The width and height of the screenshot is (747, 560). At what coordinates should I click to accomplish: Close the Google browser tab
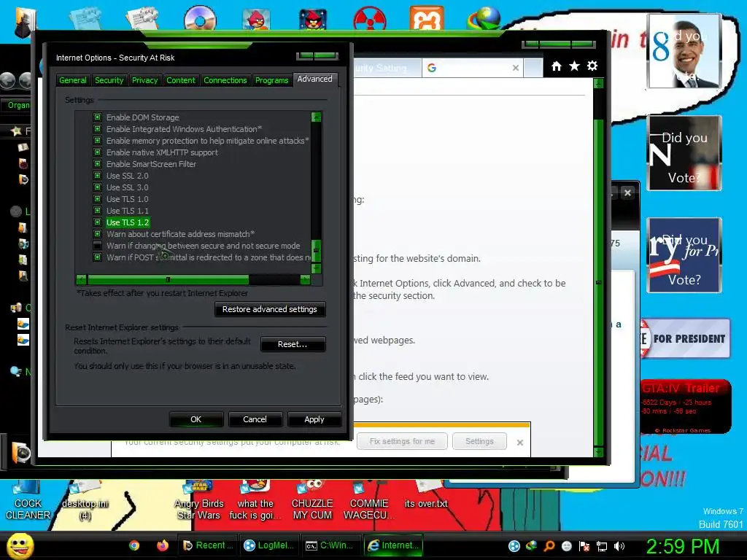[x=515, y=68]
